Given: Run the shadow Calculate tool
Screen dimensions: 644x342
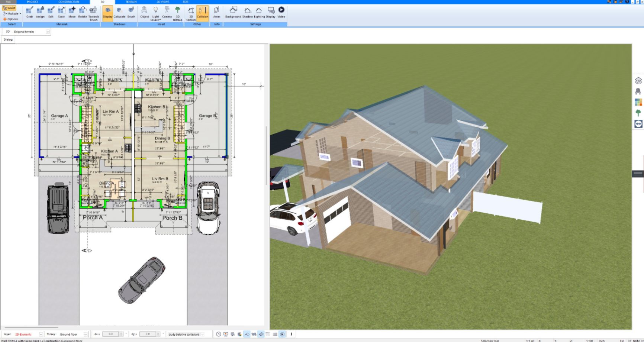Looking at the screenshot, I should point(119,12).
